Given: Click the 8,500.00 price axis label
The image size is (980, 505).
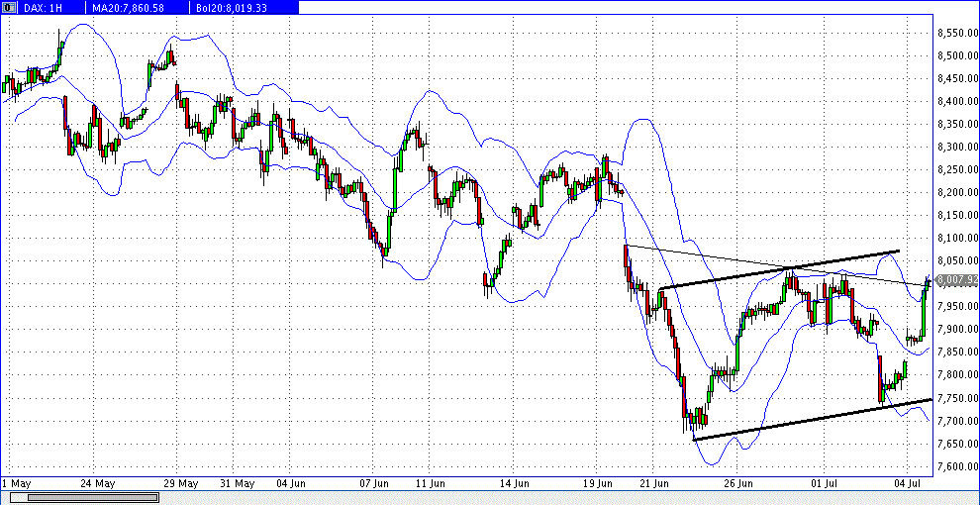Looking at the screenshot, I should (958, 55).
